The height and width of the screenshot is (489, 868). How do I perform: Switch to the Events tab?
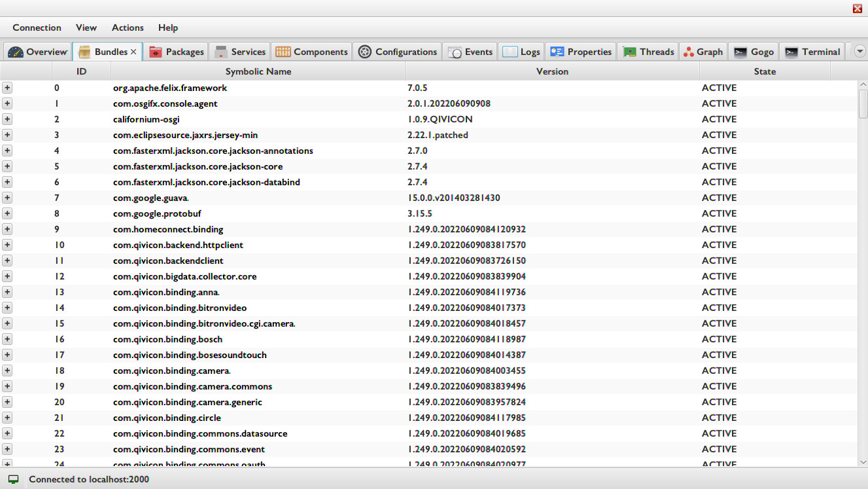tap(470, 52)
